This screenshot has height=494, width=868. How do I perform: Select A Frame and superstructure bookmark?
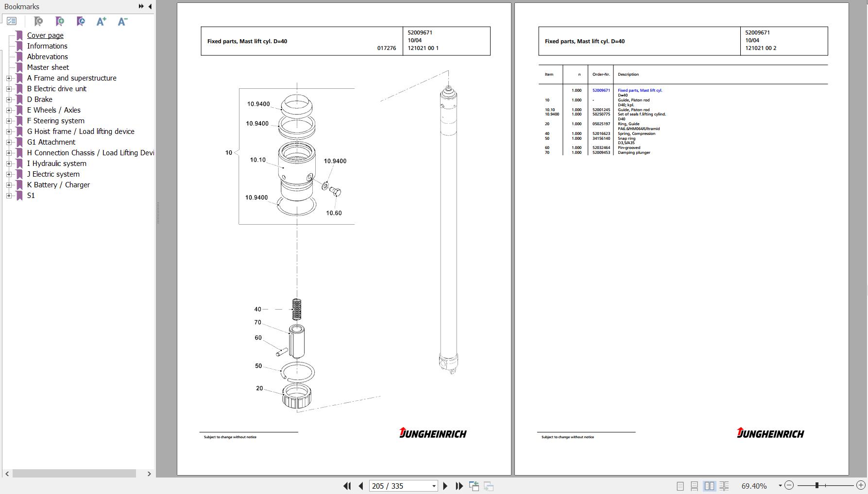coord(72,78)
